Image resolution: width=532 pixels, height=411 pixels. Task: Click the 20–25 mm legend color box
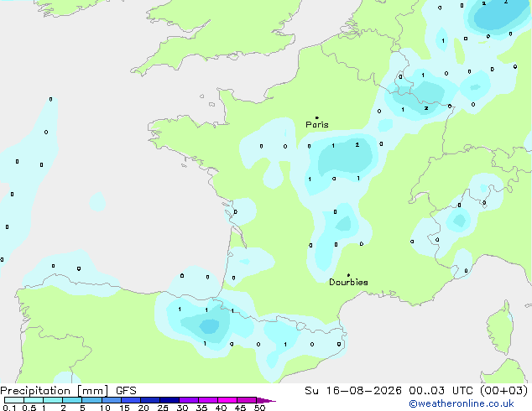point(150,400)
